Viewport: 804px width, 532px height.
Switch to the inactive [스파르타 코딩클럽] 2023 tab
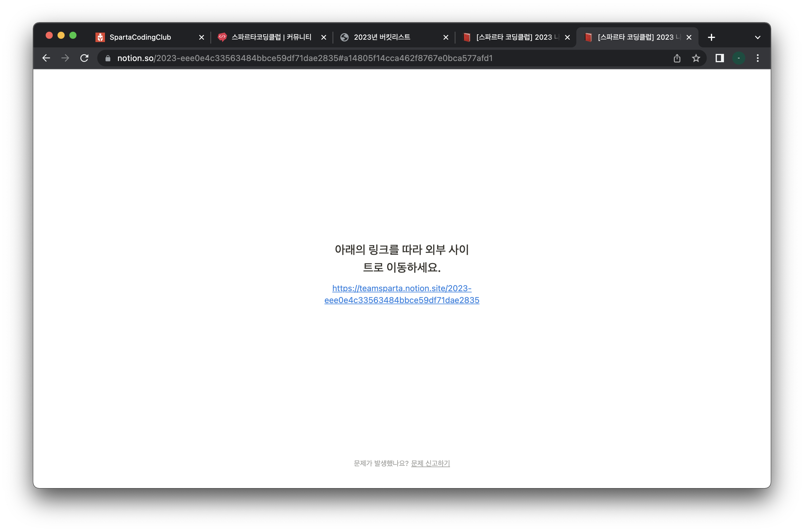516,37
